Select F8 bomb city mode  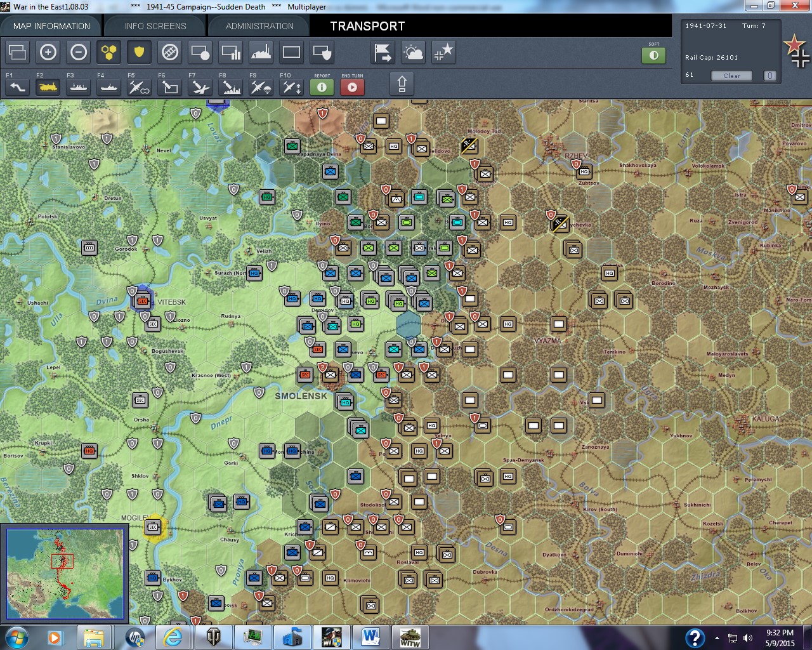(x=230, y=86)
